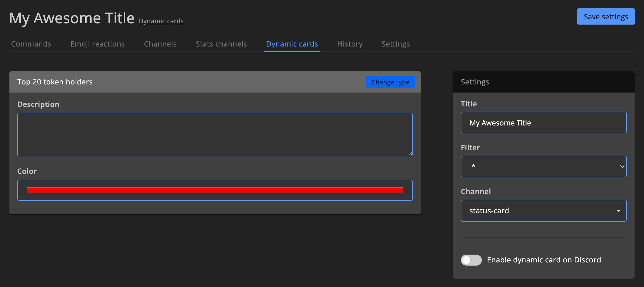644x287 pixels.
Task: Click the Change type button on the card
Action: [390, 82]
